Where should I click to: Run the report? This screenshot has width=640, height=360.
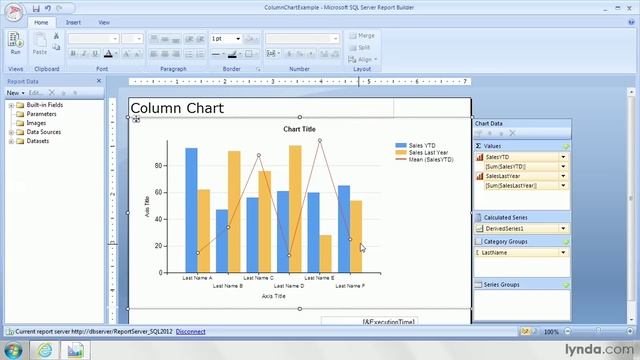point(15,43)
